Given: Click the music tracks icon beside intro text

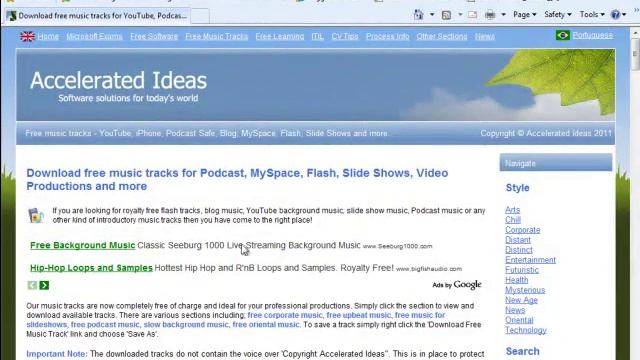Looking at the screenshot, I should click(36, 215).
